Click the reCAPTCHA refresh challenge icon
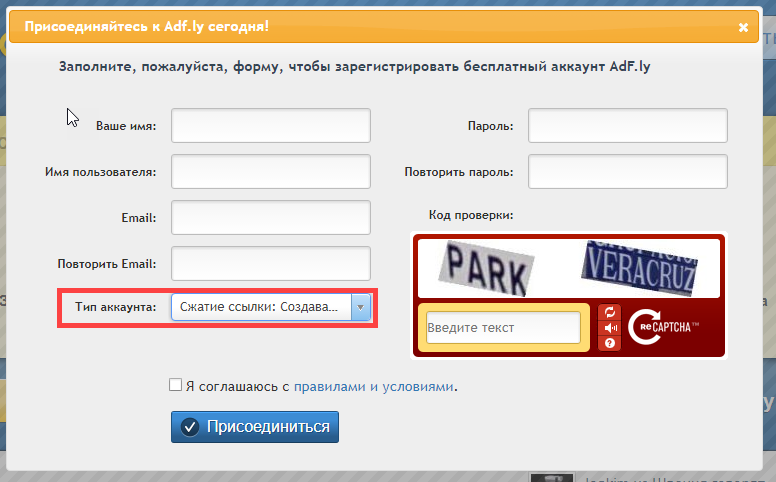Screen dimensions: 776x482 tap(610, 312)
